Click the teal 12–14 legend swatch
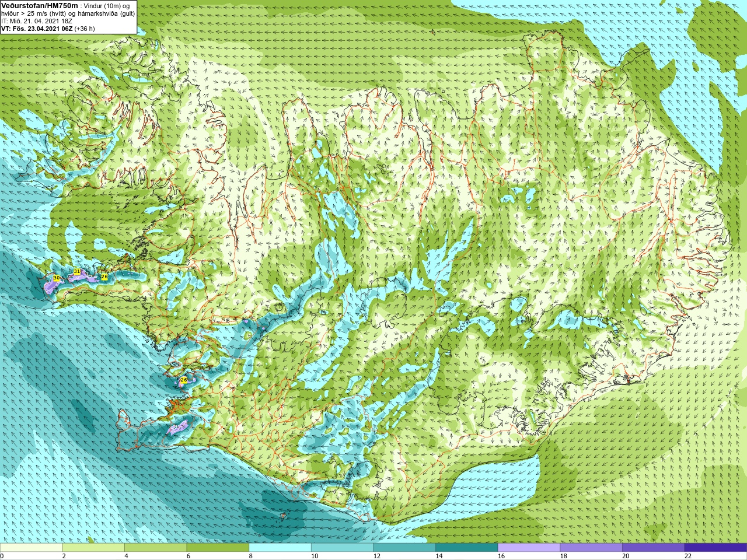Screen dimensions: 747x560 click(404, 548)
